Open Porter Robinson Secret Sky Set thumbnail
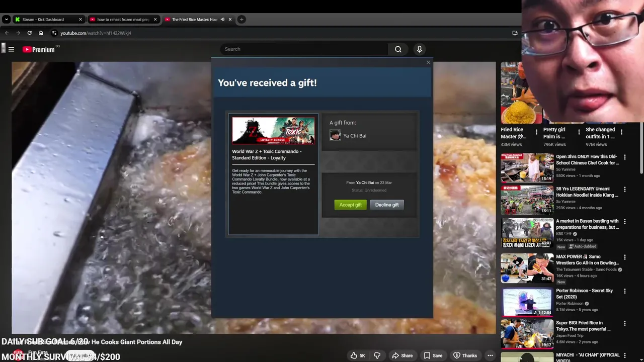644x362 pixels. point(527,302)
